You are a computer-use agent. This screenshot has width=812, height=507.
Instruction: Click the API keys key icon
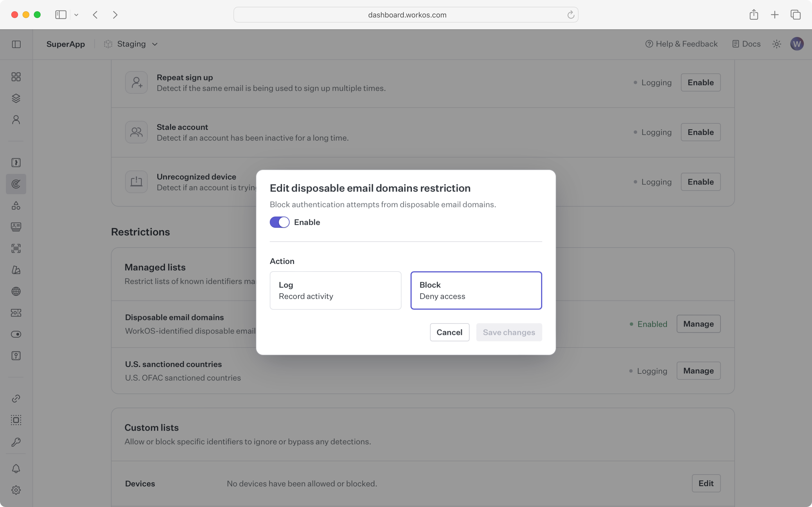pos(16,442)
